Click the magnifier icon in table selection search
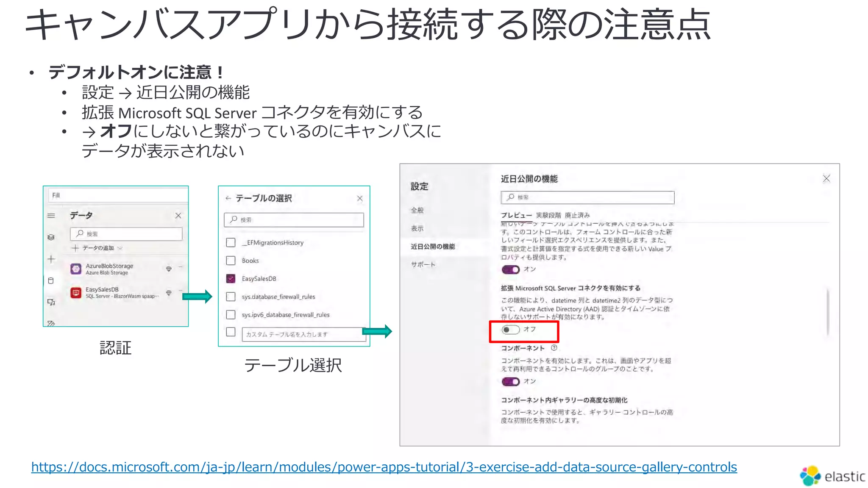 pos(234,219)
